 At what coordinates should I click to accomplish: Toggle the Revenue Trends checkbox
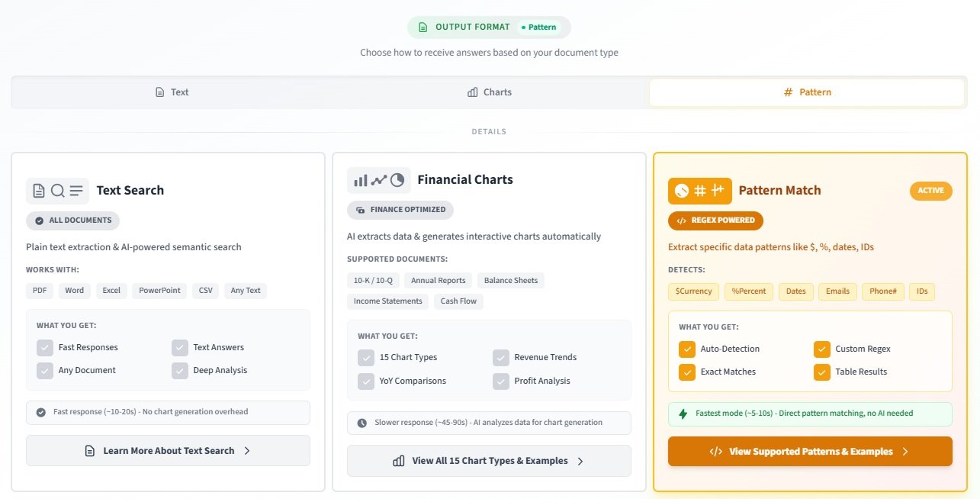pos(501,358)
